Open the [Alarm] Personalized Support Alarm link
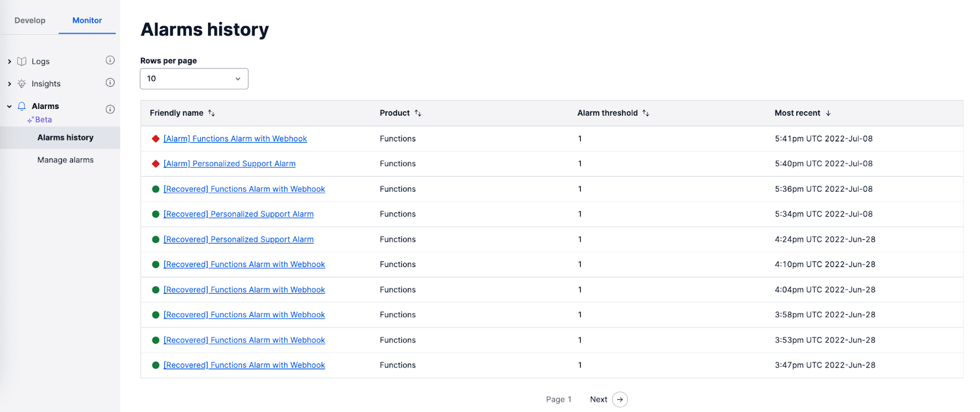The image size is (980, 412). coord(229,164)
